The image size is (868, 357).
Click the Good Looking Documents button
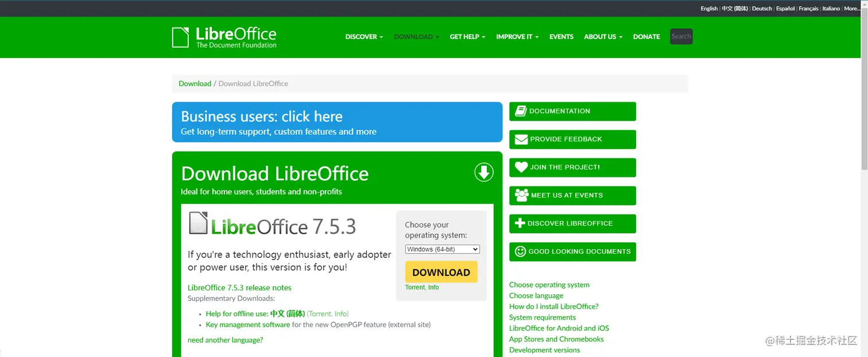pyautogui.click(x=572, y=252)
